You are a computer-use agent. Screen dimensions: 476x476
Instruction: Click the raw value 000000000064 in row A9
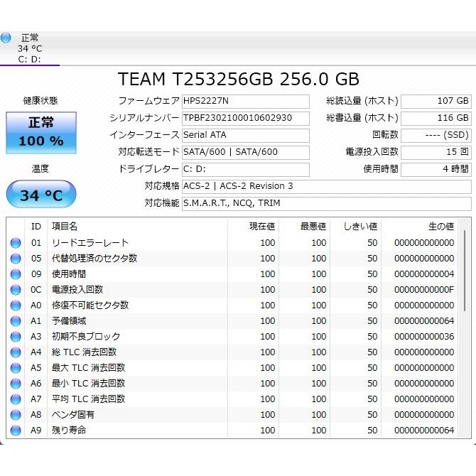pos(424,431)
